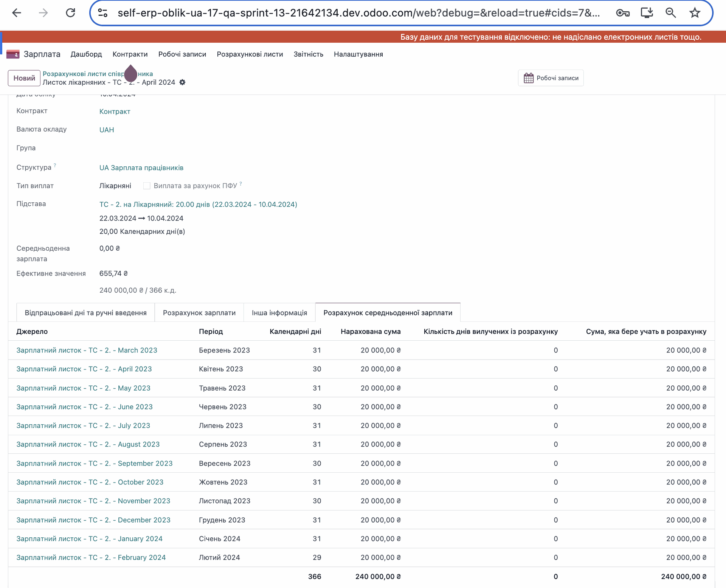Open the Контракти menu

(130, 54)
